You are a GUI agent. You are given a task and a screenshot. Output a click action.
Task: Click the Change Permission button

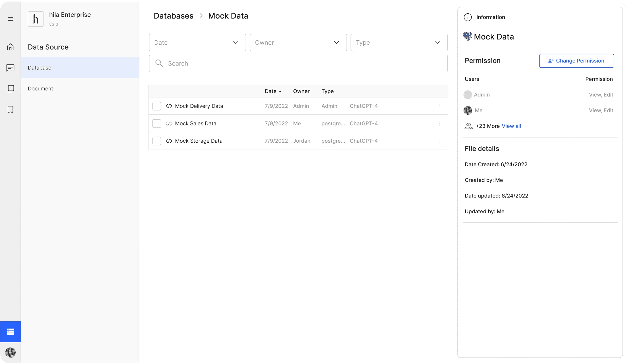pyautogui.click(x=576, y=61)
